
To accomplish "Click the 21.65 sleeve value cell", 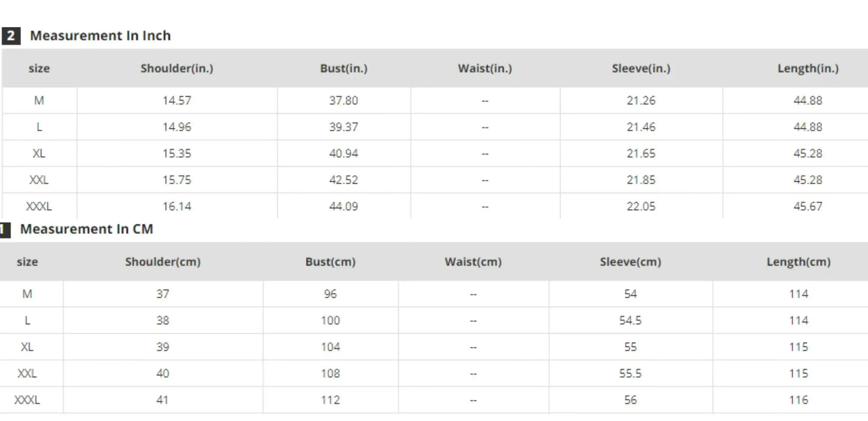I will tap(641, 154).
